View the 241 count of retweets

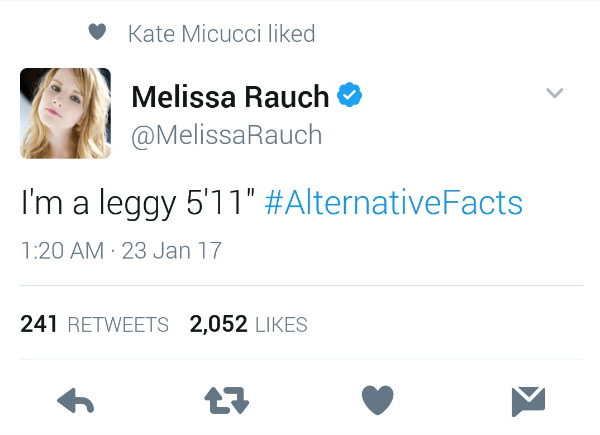click(x=37, y=325)
